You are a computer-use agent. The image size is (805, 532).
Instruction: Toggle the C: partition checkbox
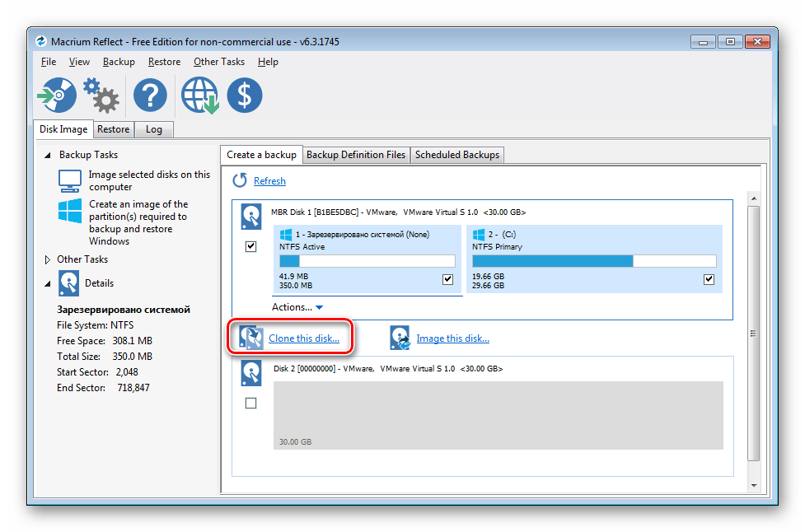(x=709, y=279)
